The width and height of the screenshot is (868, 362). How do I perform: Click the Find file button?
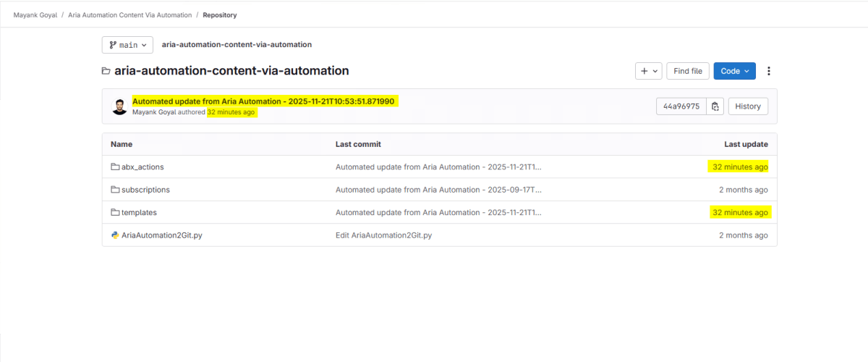(688, 71)
